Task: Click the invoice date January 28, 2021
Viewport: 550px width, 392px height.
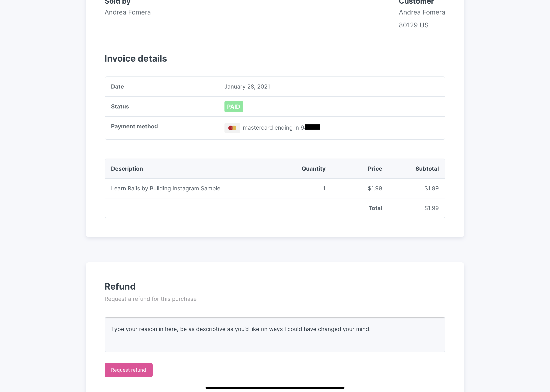Action: pos(247,87)
